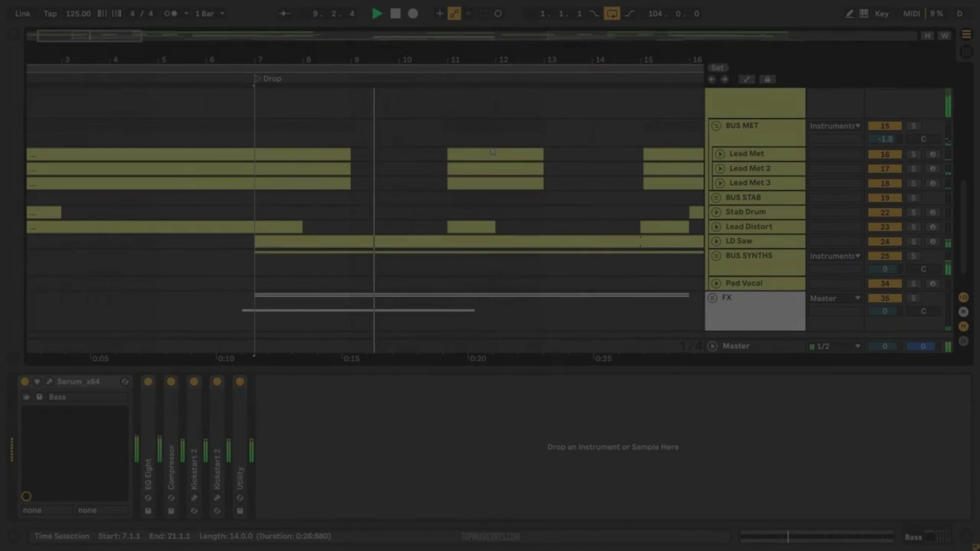Click the Tap tempo button

[x=50, y=14]
